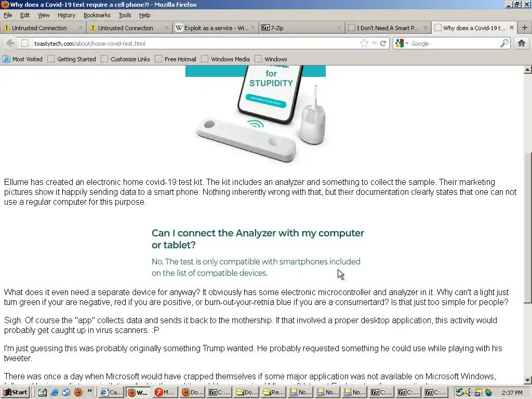Launch Internet Explorer from quick launch

click(x=54, y=392)
